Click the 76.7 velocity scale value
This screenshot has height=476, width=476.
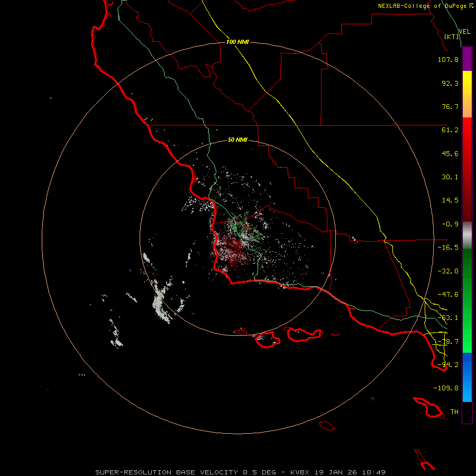[450, 106]
